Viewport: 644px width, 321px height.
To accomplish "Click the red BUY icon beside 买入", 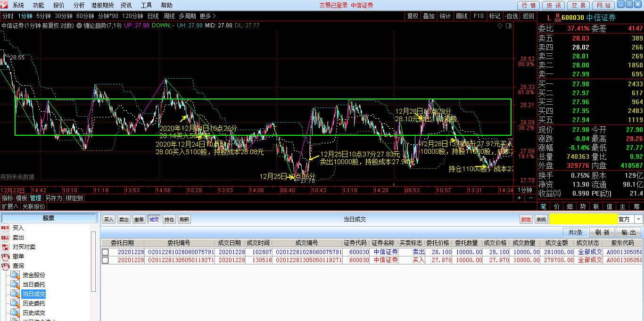I will (x=5, y=228).
